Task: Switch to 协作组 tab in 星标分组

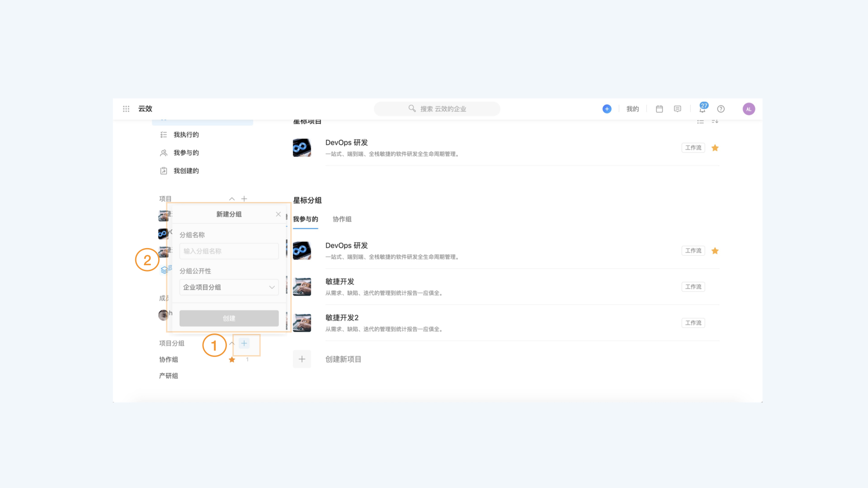Action: coord(342,219)
